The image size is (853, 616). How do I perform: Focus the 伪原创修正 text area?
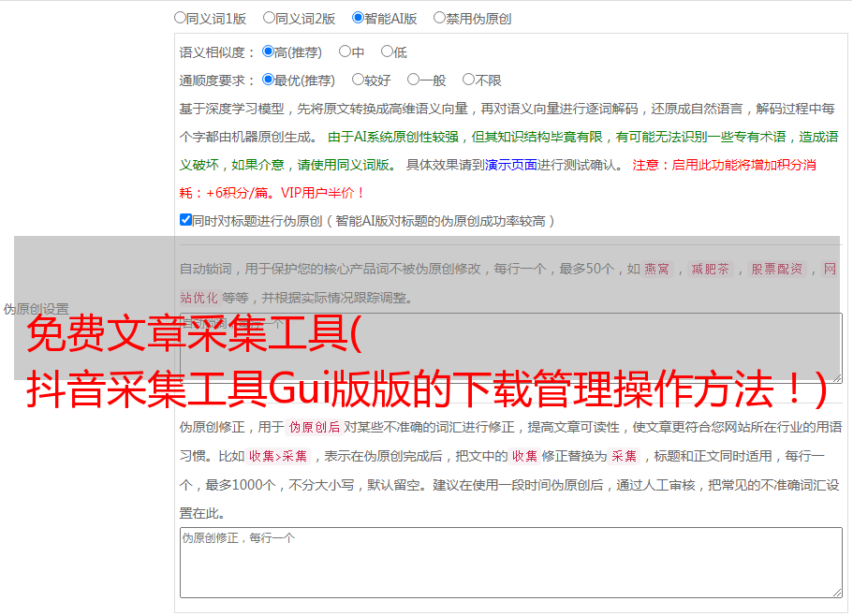pos(511,563)
